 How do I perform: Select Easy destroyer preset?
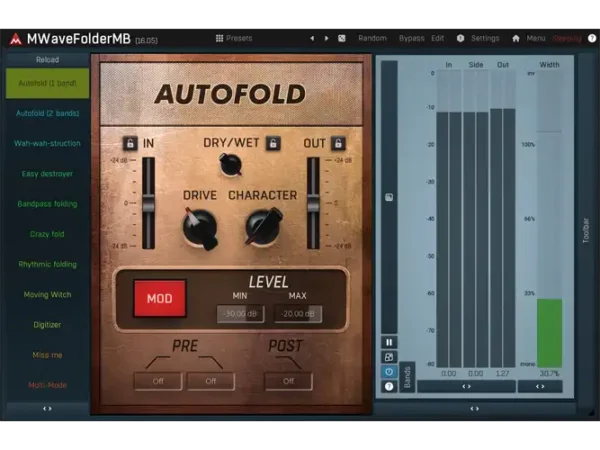click(47, 174)
